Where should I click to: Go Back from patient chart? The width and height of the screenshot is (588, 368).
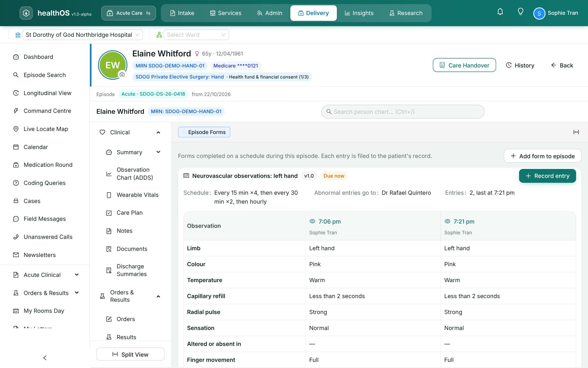coord(562,65)
